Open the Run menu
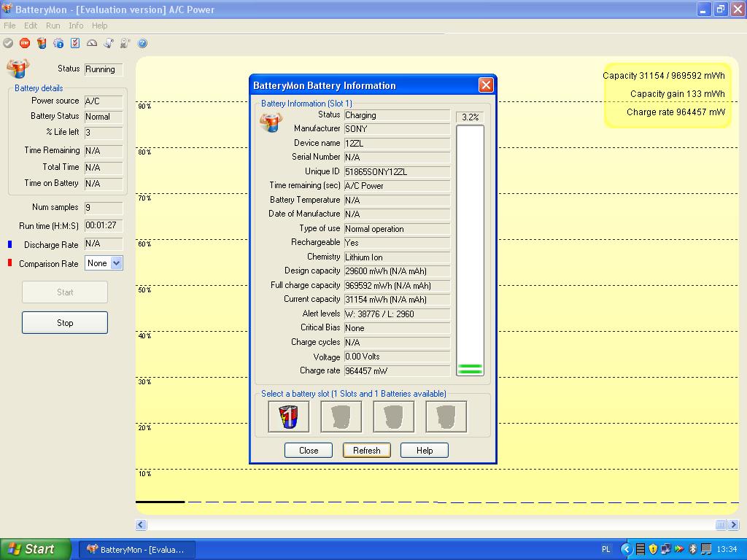This screenshot has height=560, width=747. 53,26
